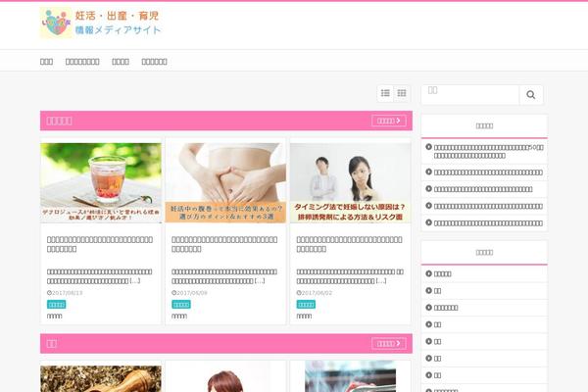Open the second post in the upper sidebar list
This screenshot has width=588, height=392.
point(488,172)
